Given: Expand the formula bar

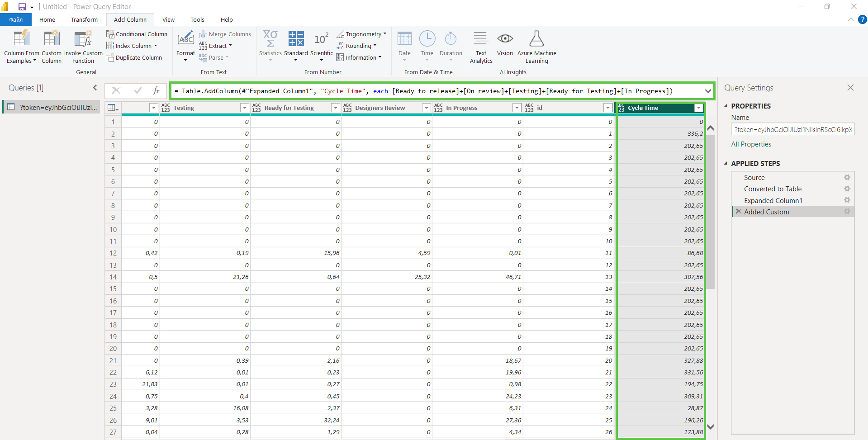Looking at the screenshot, I should (x=707, y=91).
